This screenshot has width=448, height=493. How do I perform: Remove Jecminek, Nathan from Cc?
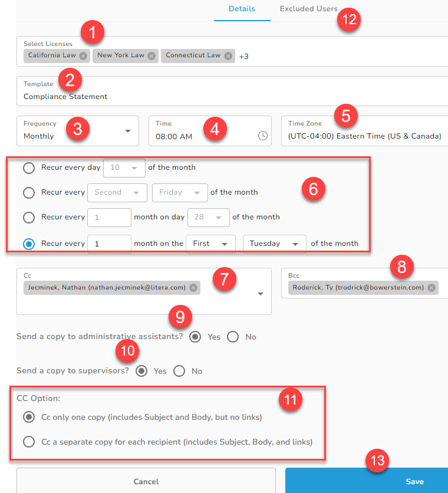[x=193, y=288]
